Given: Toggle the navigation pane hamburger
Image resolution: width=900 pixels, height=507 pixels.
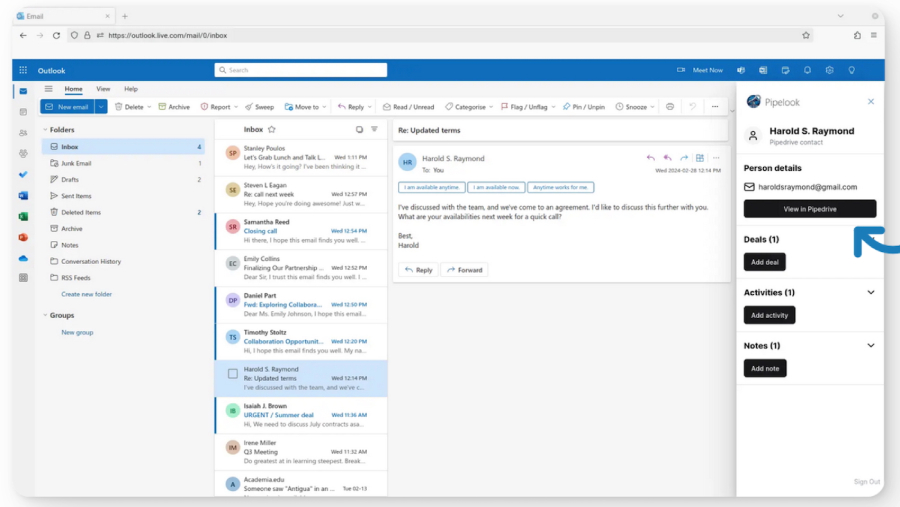Looking at the screenshot, I should click(49, 89).
